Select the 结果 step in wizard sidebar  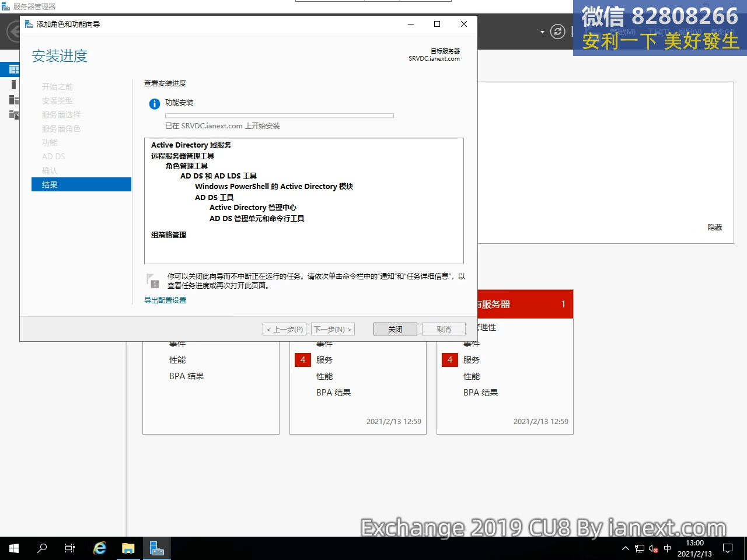(x=81, y=184)
